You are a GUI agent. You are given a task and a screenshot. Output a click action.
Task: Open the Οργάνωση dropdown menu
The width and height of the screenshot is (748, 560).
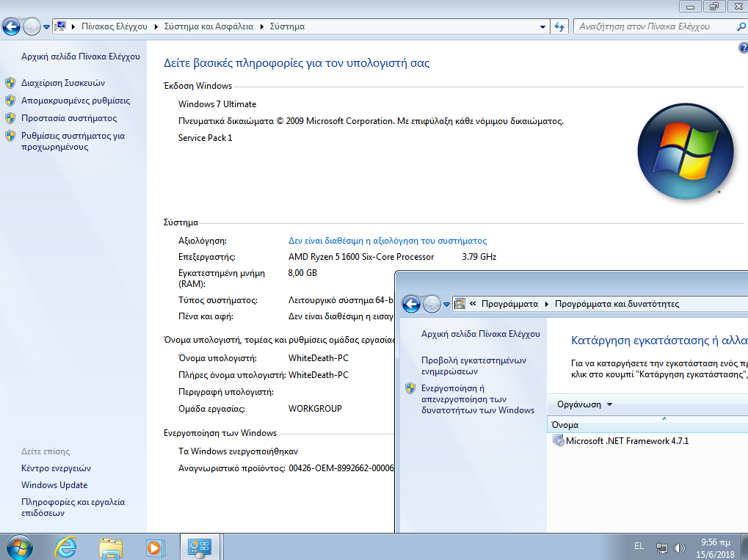[584, 404]
